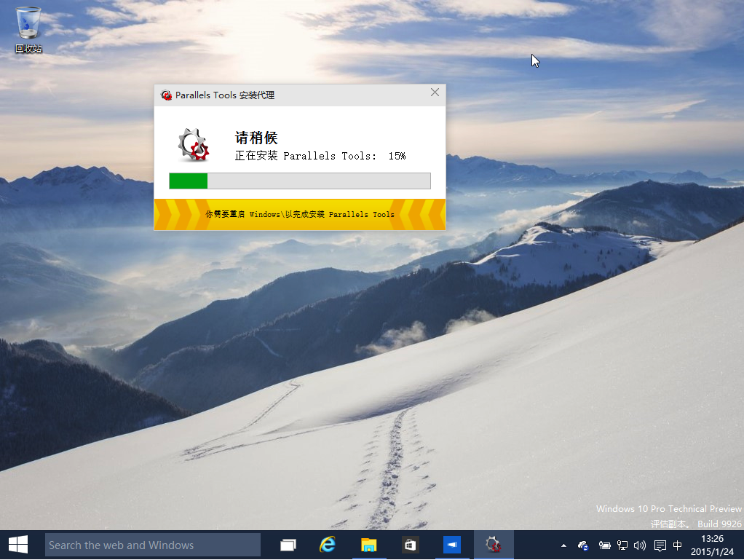Click the blue Parallels app icon on taskbar
Image resolution: width=744 pixels, height=560 pixels.
[451, 545]
